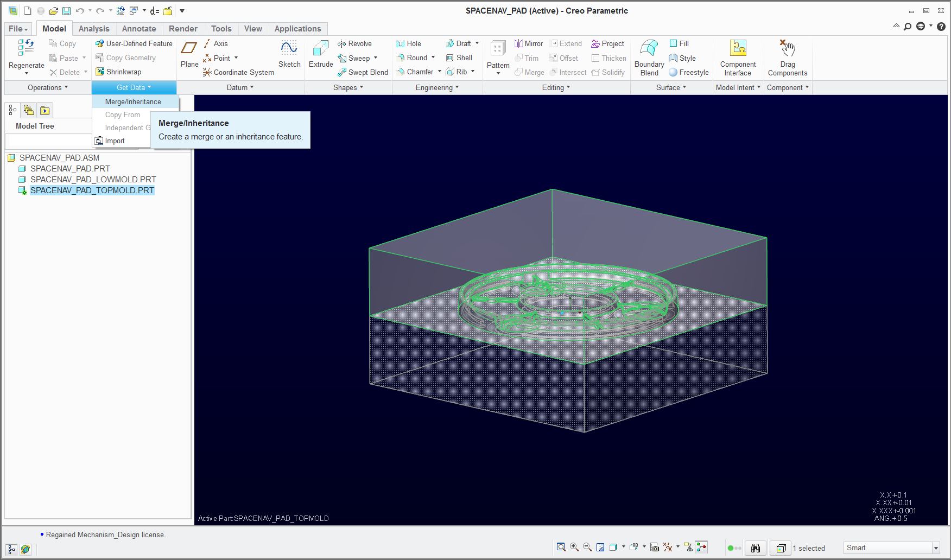Screen dimensions: 951x560
Task: Open the Component Interface tool
Action: click(738, 58)
